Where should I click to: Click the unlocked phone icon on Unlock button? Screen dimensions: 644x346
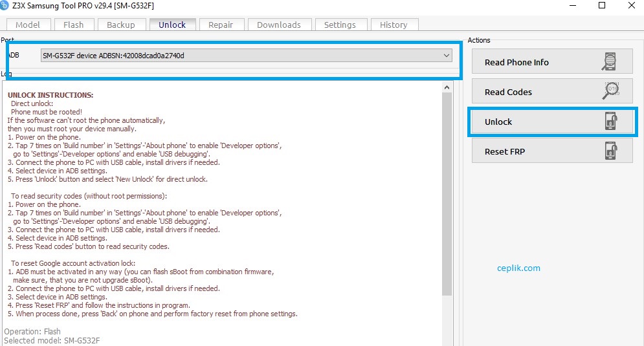(x=611, y=122)
